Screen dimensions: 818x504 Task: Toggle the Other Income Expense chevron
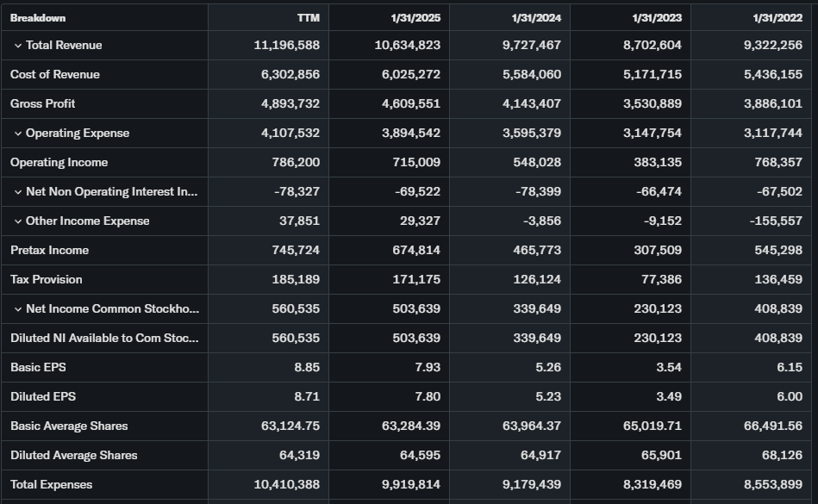pos(18,221)
